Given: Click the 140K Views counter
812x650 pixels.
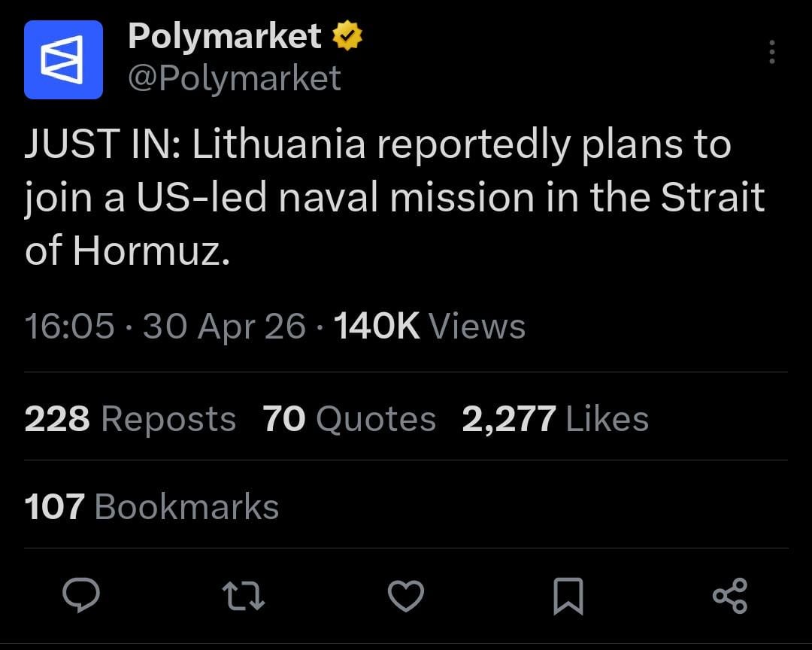Looking at the screenshot, I should (x=429, y=327).
